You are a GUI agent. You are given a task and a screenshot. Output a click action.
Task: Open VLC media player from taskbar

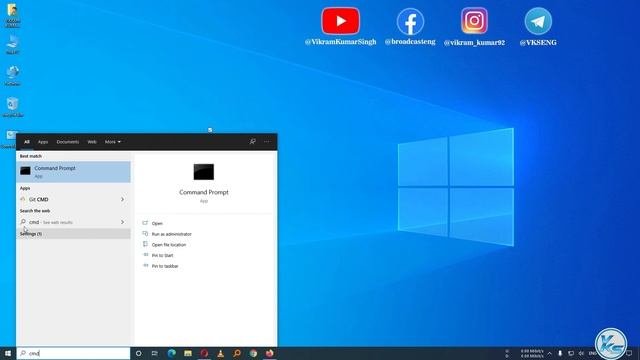220,353
